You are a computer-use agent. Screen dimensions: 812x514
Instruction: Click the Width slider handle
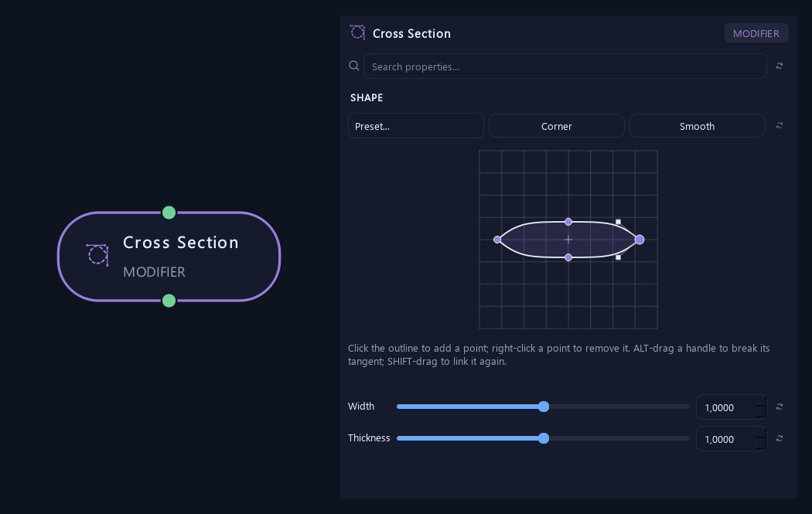point(543,407)
